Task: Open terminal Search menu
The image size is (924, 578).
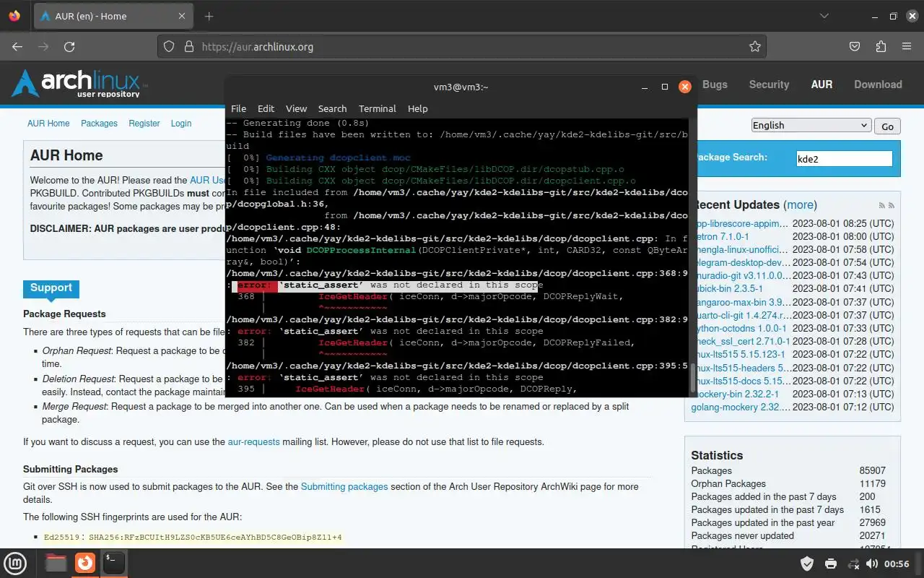Action: click(332, 108)
